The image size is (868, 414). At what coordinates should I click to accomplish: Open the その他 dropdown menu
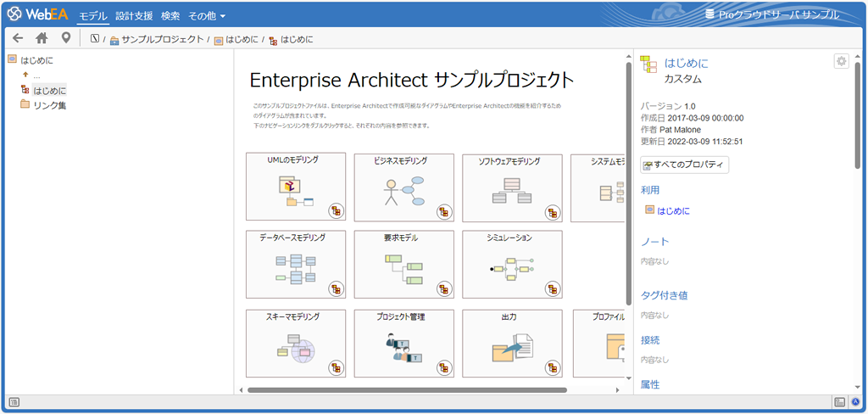pos(207,16)
